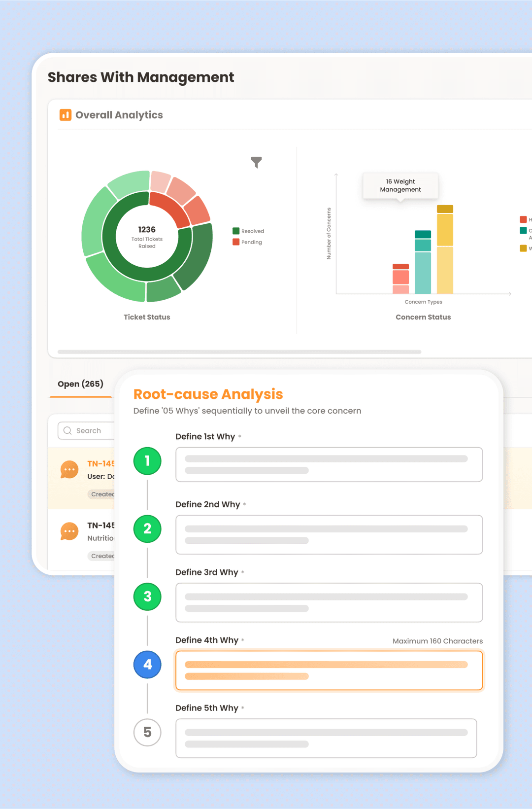Select step 1 circle in Root-cause Analysis
532x809 pixels.
(147, 461)
